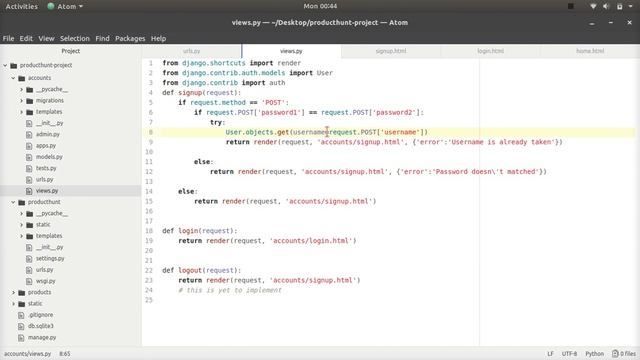640x360 pixels.
Task: Click the battery icon in top bar
Action: click(619, 6)
